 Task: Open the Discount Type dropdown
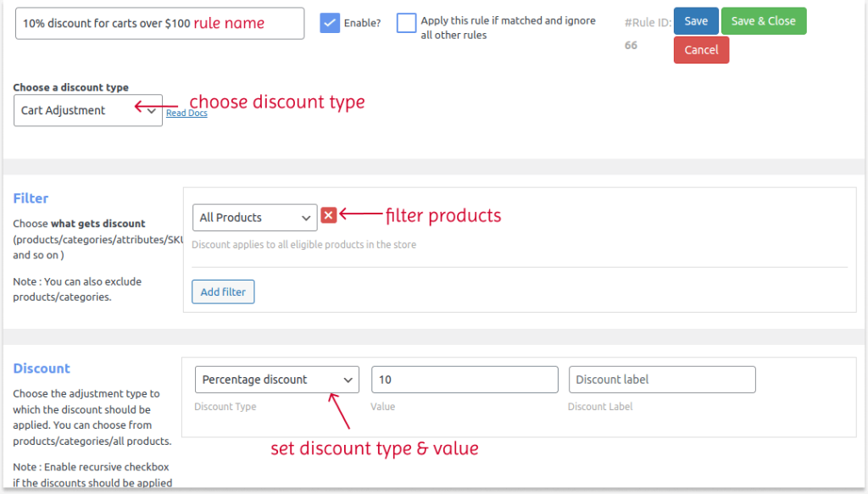click(x=276, y=379)
